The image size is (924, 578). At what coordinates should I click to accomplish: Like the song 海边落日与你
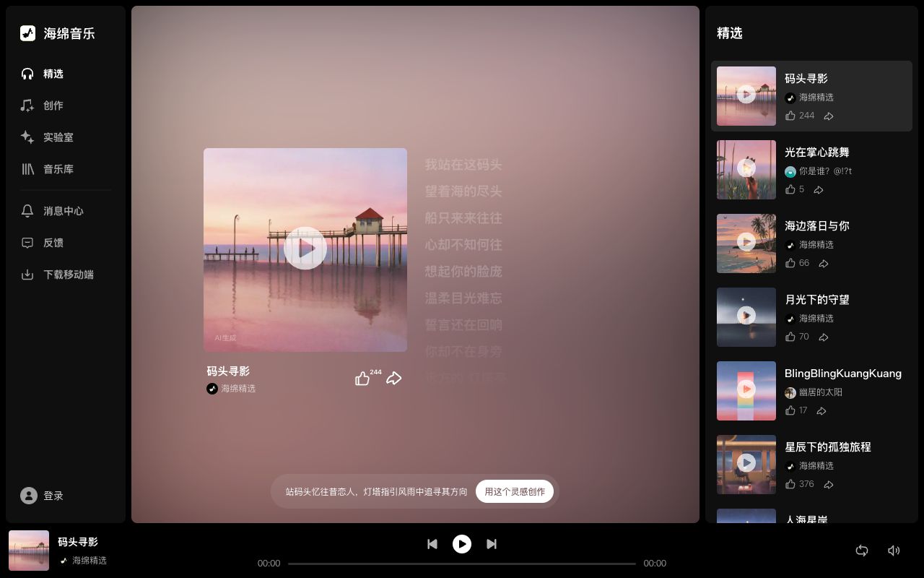point(791,263)
